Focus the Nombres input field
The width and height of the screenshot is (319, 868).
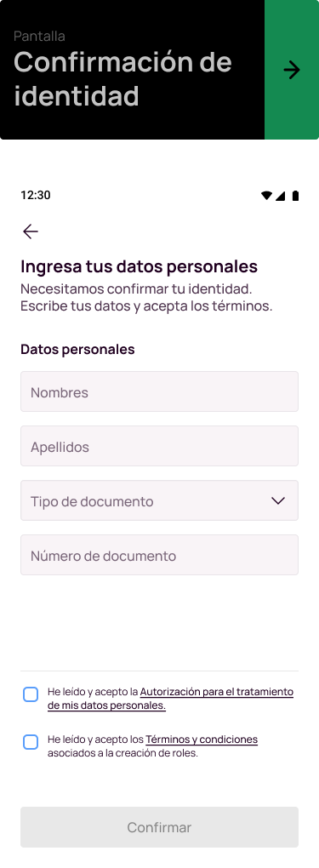point(160,391)
